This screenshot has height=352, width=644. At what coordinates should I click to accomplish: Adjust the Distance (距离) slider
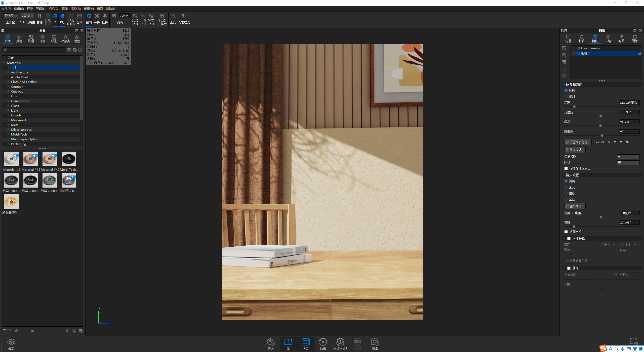tap(574, 107)
